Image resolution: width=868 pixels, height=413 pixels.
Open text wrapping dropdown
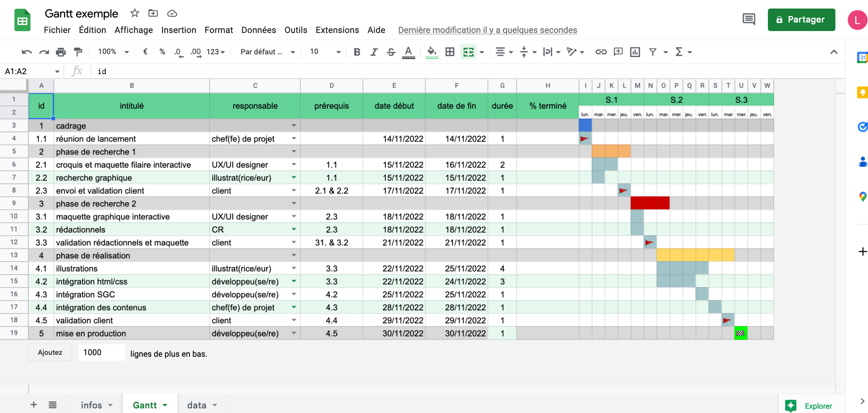(551, 52)
